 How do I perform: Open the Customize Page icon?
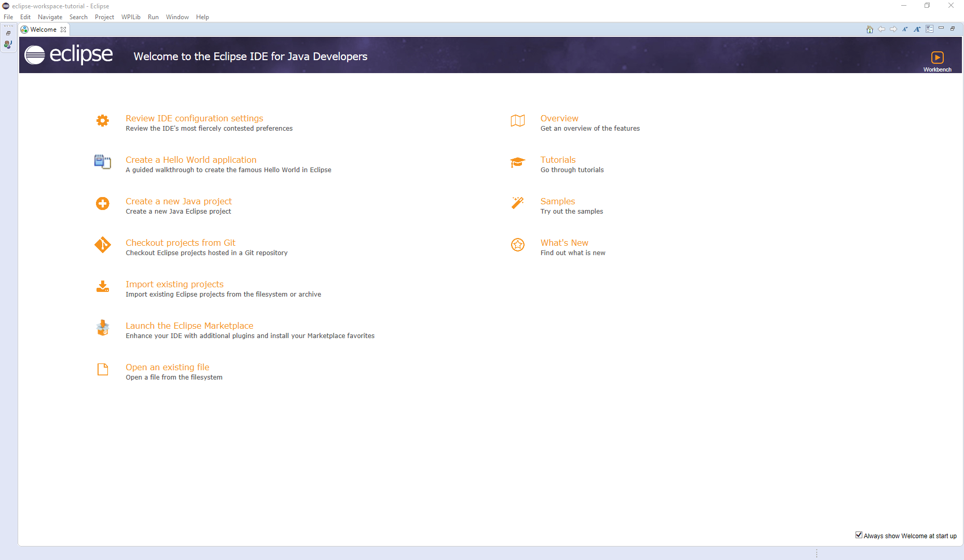929,29
